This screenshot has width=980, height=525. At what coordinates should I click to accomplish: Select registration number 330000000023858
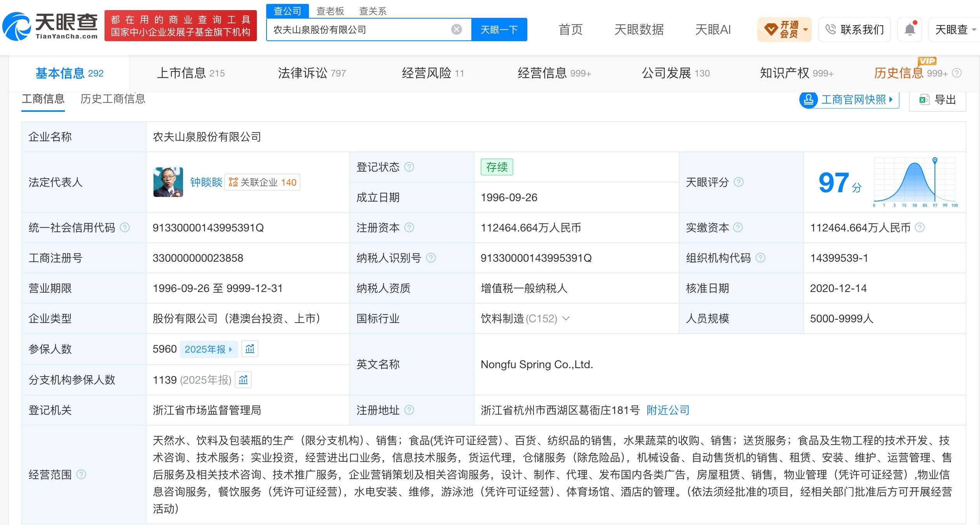[x=198, y=258]
